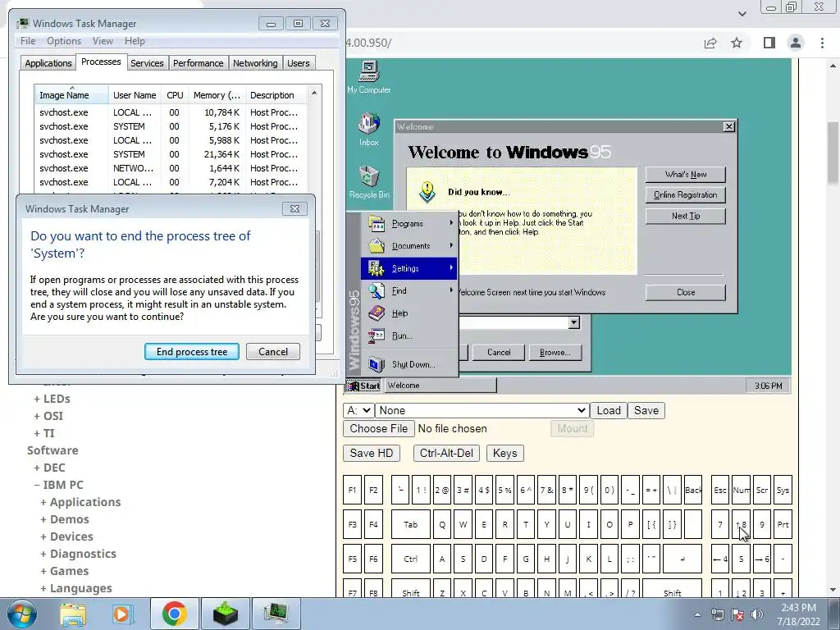
Task: Click the Settings icon in Start menu
Action: pyautogui.click(x=377, y=268)
